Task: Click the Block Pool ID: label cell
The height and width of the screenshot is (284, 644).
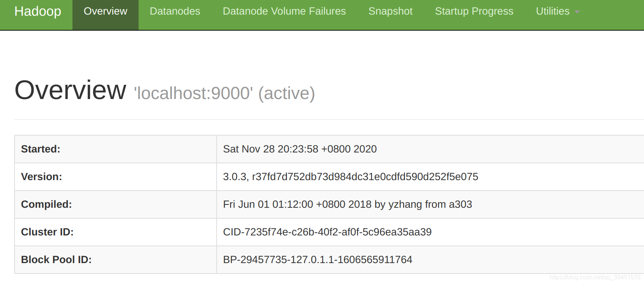Action: click(x=115, y=260)
